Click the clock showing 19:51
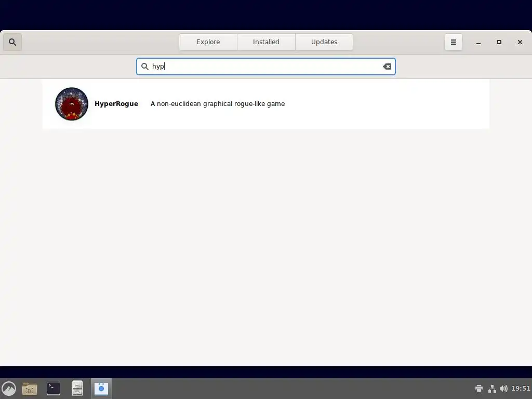 coord(521,389)
